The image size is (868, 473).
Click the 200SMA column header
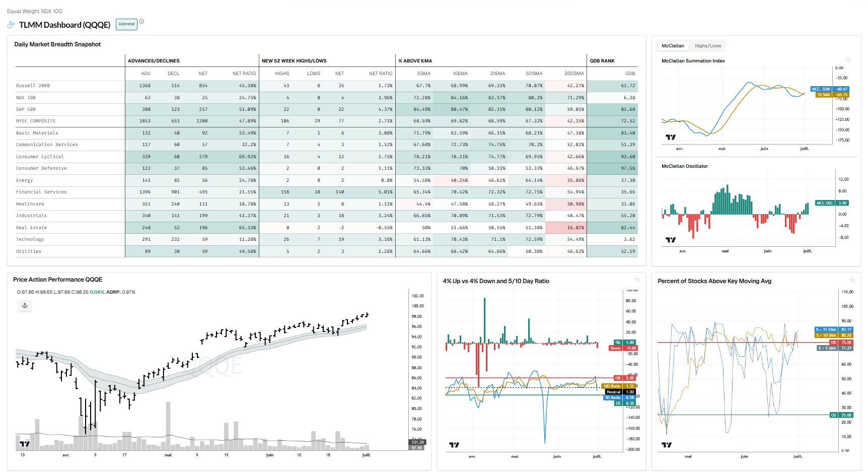coord(574,74)
